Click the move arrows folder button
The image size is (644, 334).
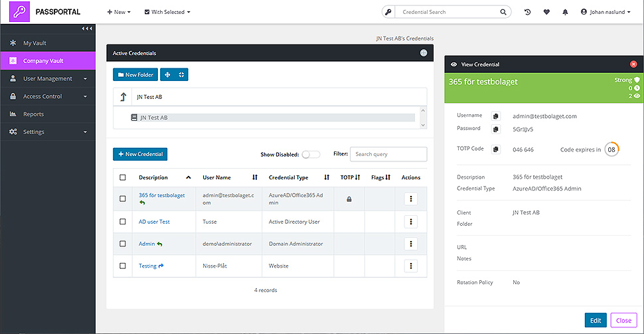click(167, 75)
